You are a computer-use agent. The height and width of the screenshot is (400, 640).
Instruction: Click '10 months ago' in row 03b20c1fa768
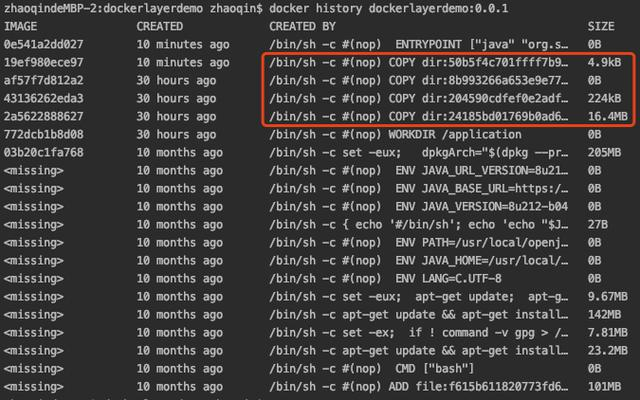[x=180, y=152]
